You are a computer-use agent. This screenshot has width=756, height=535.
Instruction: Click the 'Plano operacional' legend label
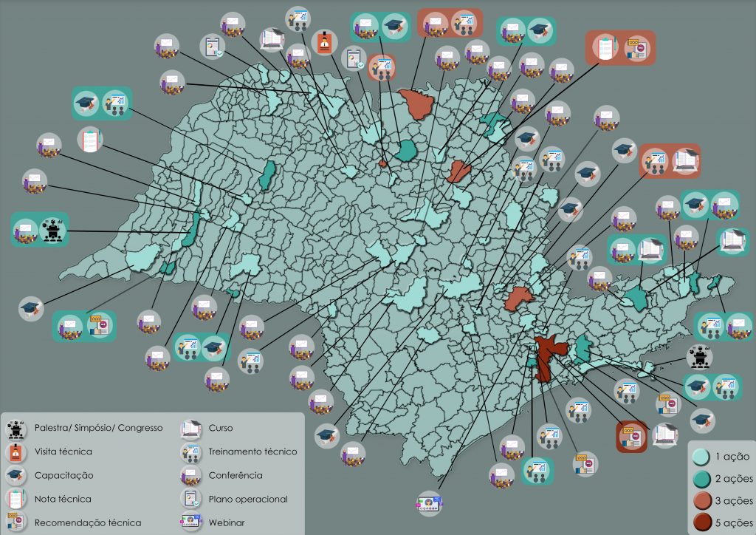point(248,500)
